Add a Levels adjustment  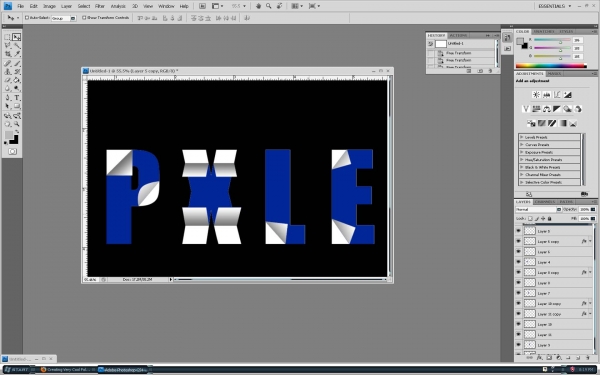tap(546, 95)
